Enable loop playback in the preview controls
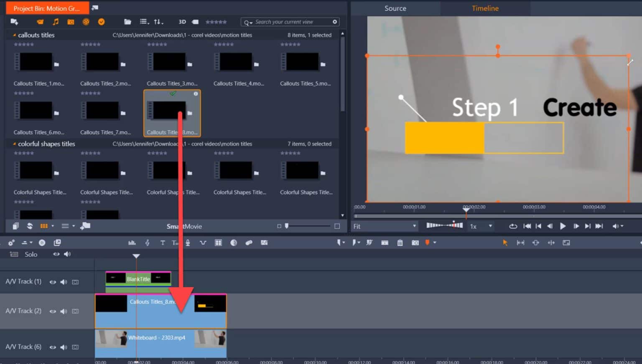Image resolution: width=642 pixels, height=364 pixels. pyautogui.click(x=513, y=226)
